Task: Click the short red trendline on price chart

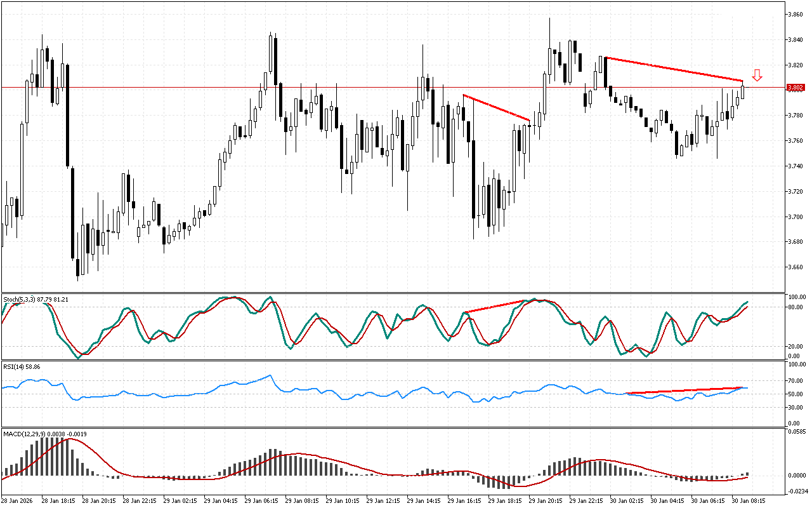Action: point(496,107)
